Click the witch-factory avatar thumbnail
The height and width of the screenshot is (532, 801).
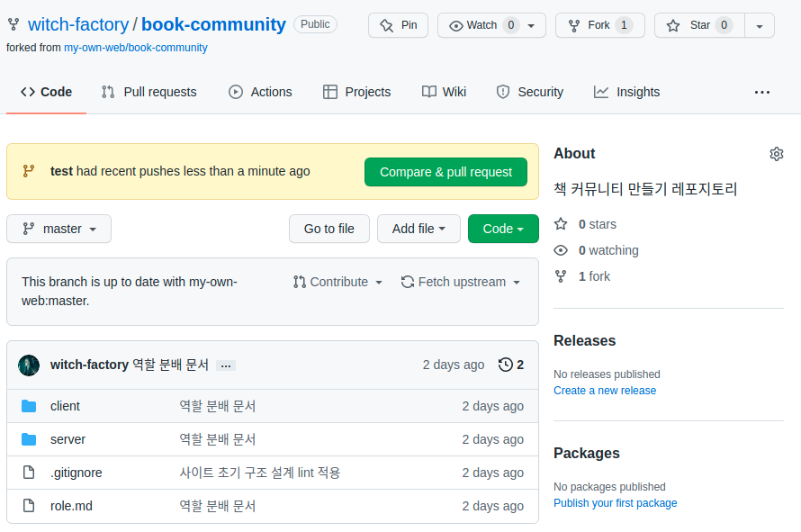[29, 365]
